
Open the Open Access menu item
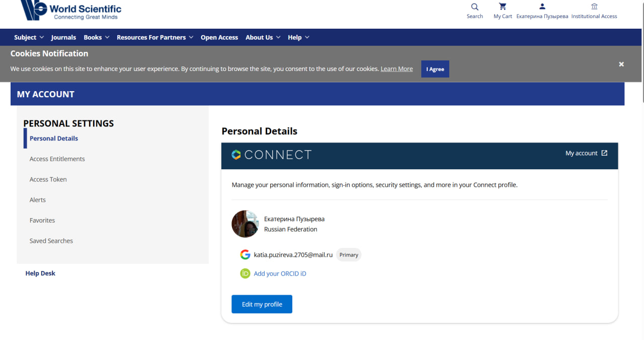pyautogui.click(x=219, y=37)
